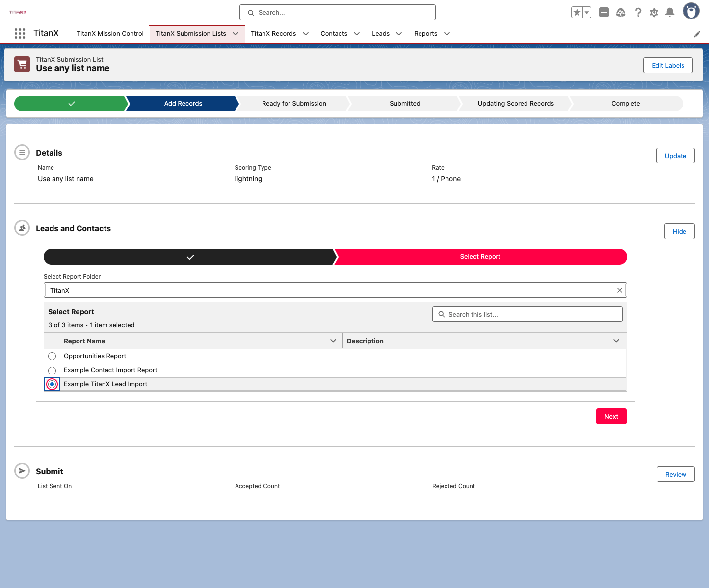Click the TitanX logo at top left
709x588 pixels.
tap(18, 12)
